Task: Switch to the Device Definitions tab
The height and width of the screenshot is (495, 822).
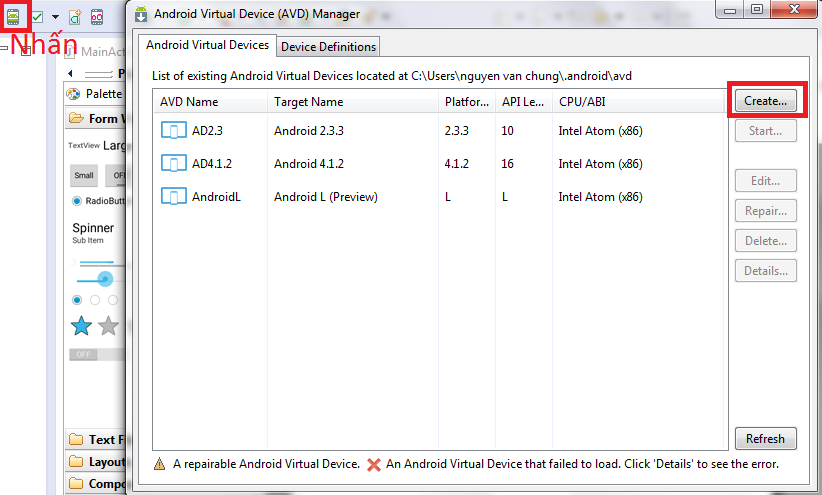Action: point(328,47)
